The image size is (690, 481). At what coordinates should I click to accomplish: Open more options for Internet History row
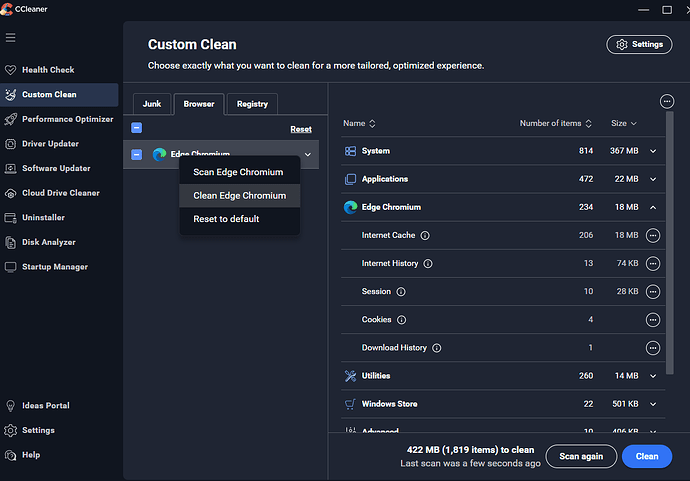[653, 264]
